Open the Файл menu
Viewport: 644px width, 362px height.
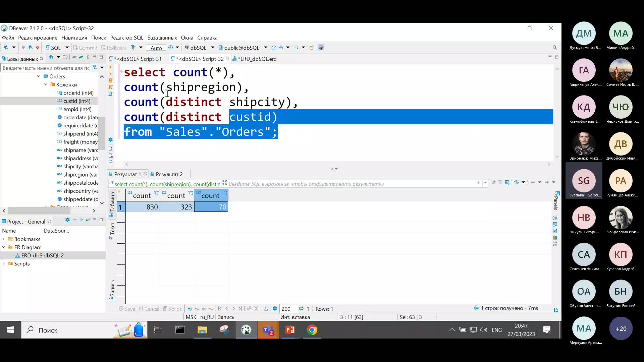point(8,38)
